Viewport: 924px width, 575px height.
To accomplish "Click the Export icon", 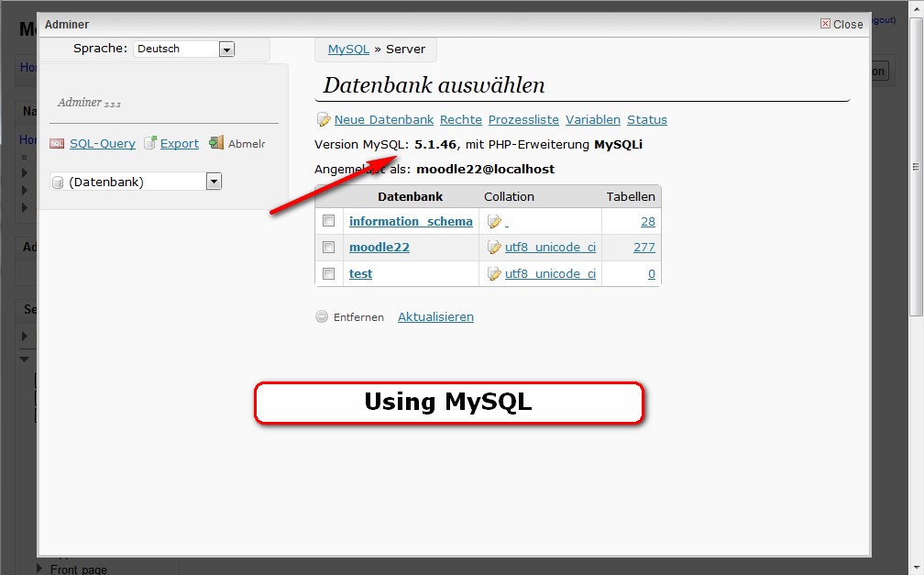I will pos(150,143).
